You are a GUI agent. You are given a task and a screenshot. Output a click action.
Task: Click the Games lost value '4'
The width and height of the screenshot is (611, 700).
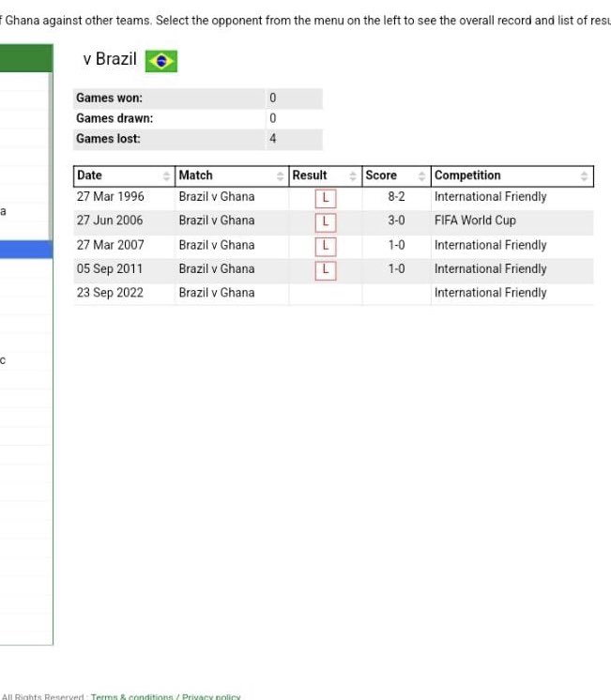(x=272, y=139)
